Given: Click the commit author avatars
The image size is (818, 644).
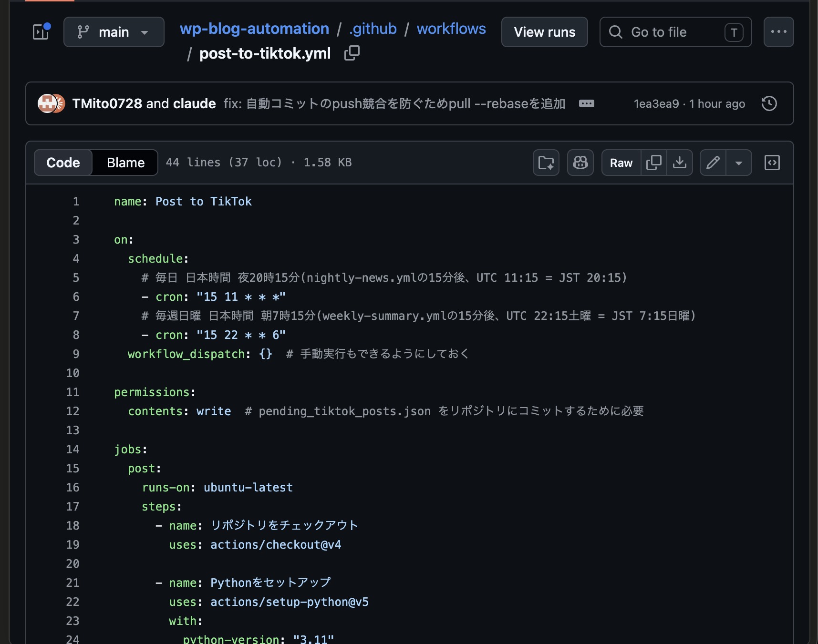Looking at the screenshot, I should click(52, 103).
